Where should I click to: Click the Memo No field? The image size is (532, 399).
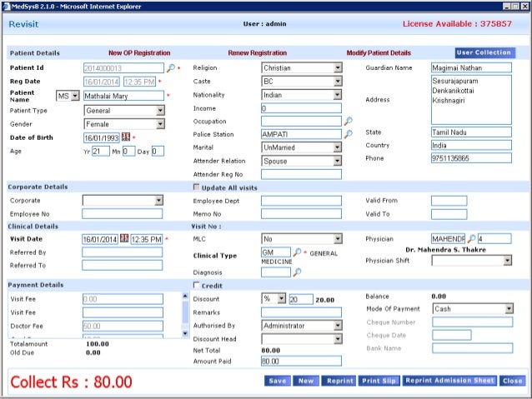301,214
